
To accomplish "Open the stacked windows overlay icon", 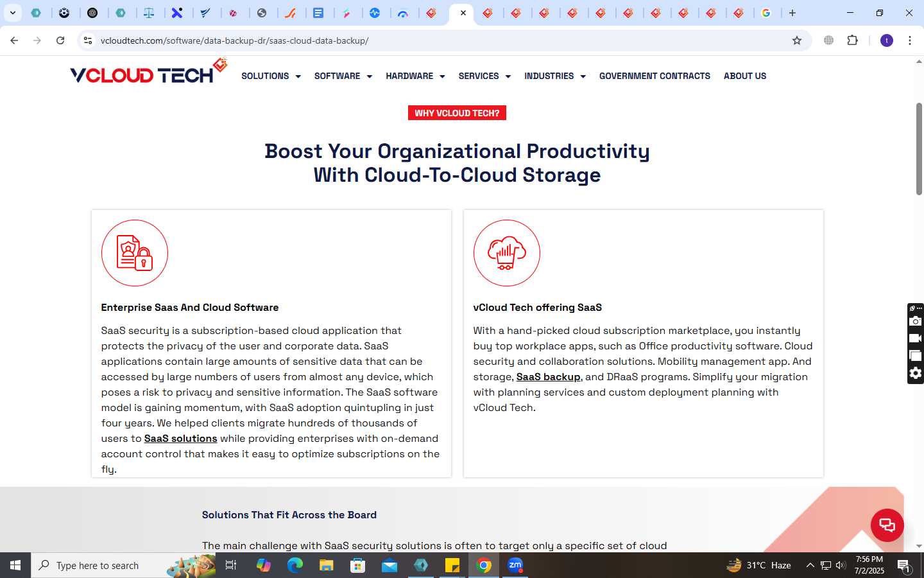I will tap(916, 356).
